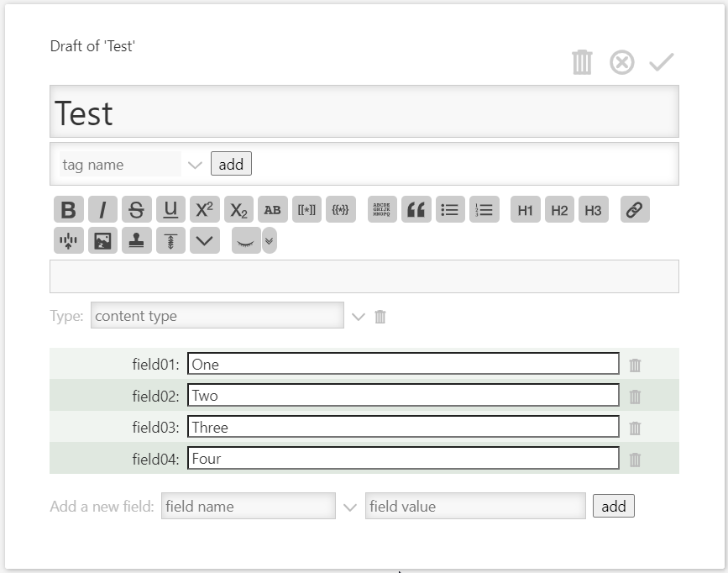This screenshot has width=728, height=573.
Task: Click the empty text body area
Action: coord(364,276)
